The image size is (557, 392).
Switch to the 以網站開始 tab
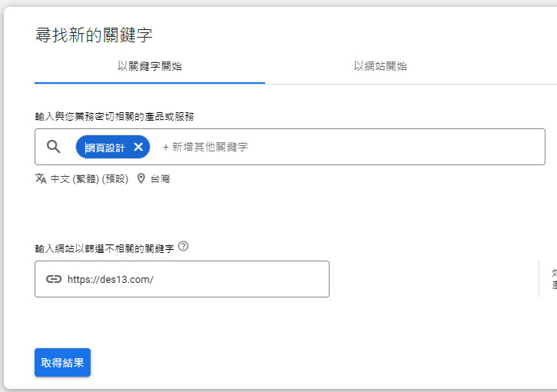tap(380, 66)
